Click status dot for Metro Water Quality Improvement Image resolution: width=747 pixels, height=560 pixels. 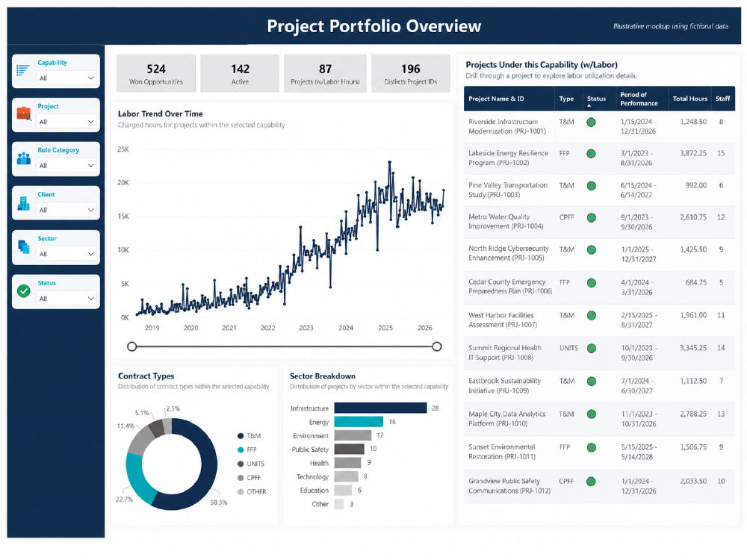[x=591, y=217]
